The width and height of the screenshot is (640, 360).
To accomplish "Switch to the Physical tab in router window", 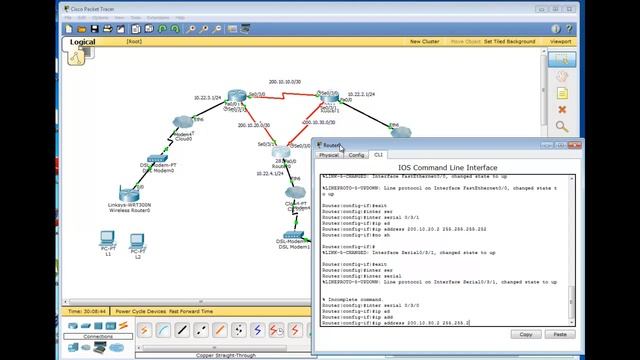I will pos(329,155).
